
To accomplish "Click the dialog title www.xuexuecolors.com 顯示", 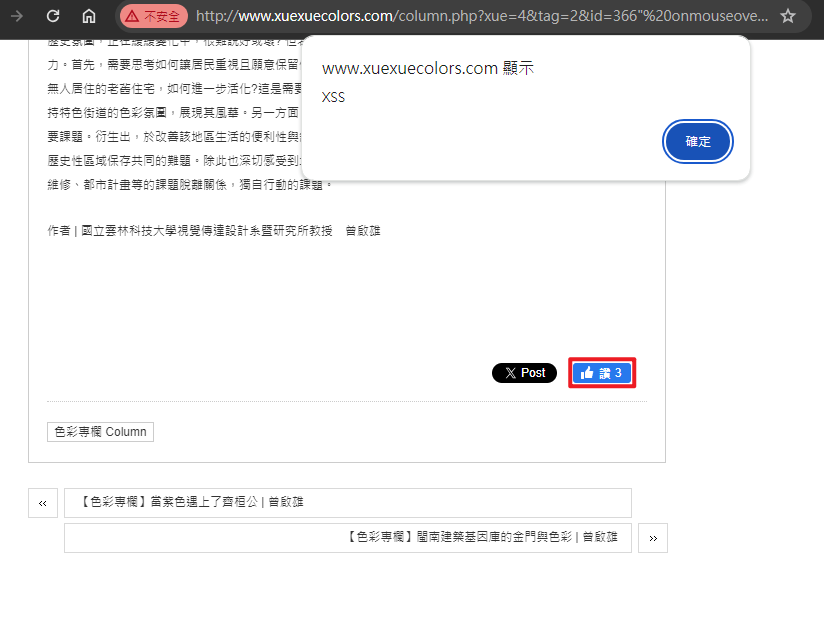I will point(428,68).
